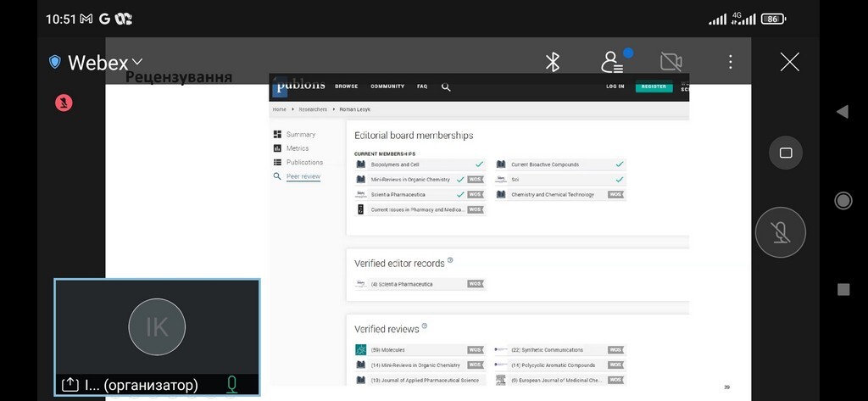Viewport: 868px width, 401px height.
Task: Tap the red muted microphone indicator
Action: coord(64,103)
